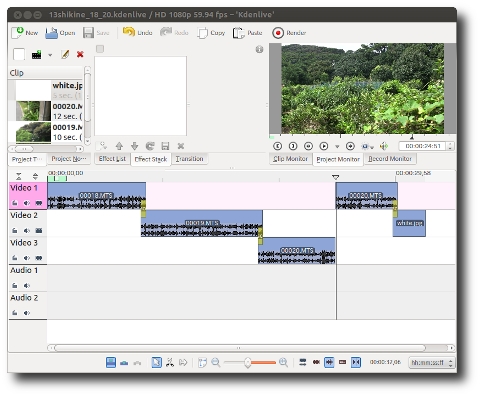
Task: Switch to the Record Monitor tab
Action: [390, 159]
